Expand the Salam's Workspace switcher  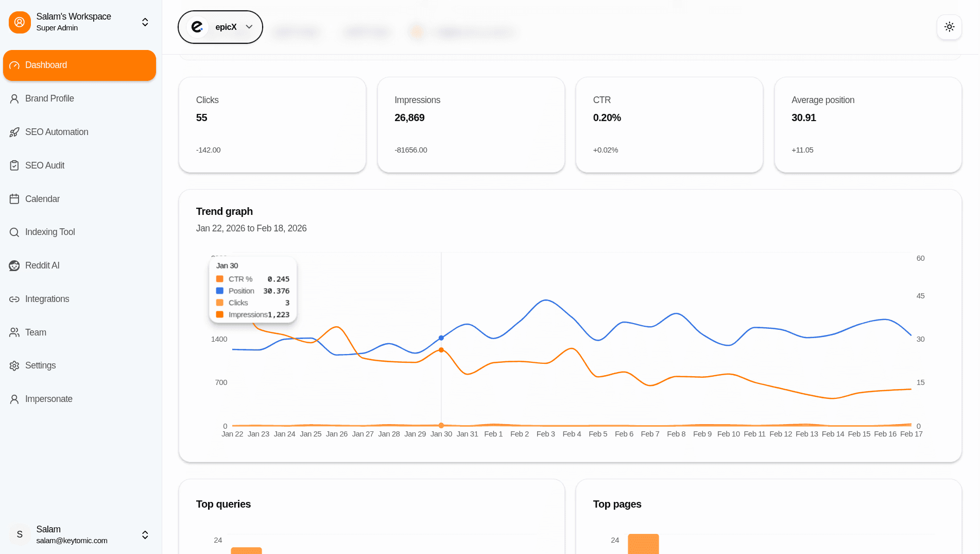145,22
